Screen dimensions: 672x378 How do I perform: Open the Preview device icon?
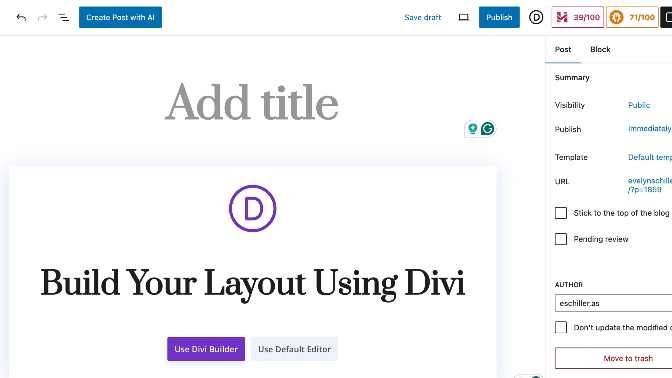tap(463, 17)
